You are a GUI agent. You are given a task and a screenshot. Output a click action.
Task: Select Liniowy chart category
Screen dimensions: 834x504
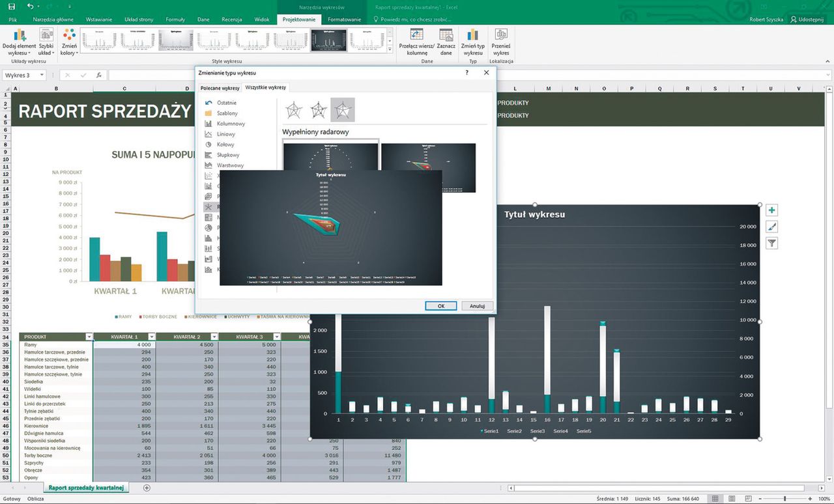(x=220, y=134)
